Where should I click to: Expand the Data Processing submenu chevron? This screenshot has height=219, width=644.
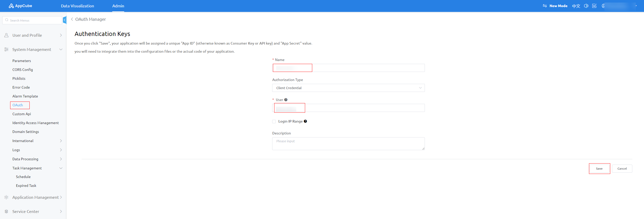[x=61, y=159]
